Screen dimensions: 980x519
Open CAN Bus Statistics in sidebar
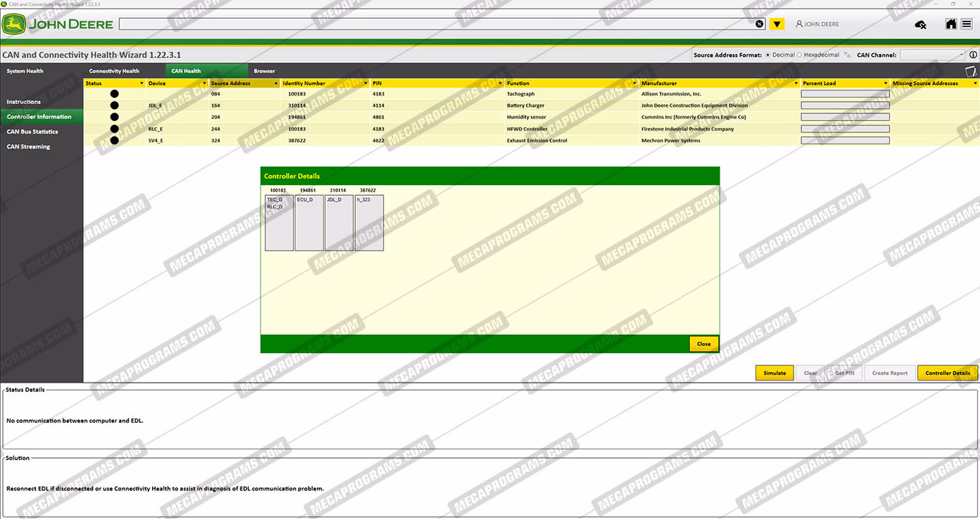point(32,131)
